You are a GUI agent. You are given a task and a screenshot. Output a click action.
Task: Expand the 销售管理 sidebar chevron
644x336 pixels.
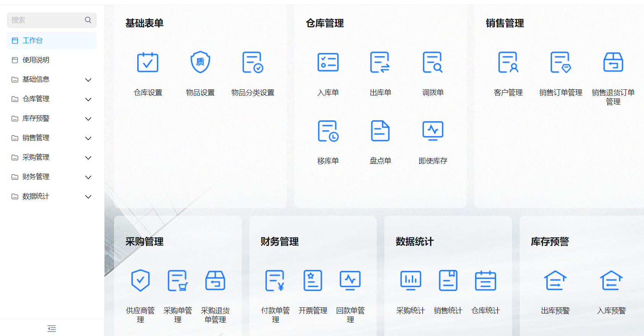88,138
